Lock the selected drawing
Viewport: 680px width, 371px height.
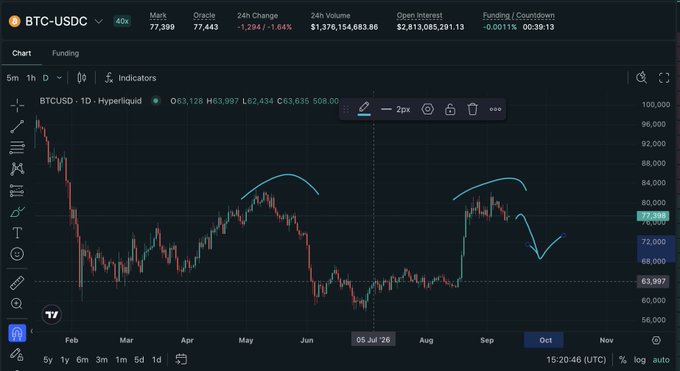(x=450, y=109)
